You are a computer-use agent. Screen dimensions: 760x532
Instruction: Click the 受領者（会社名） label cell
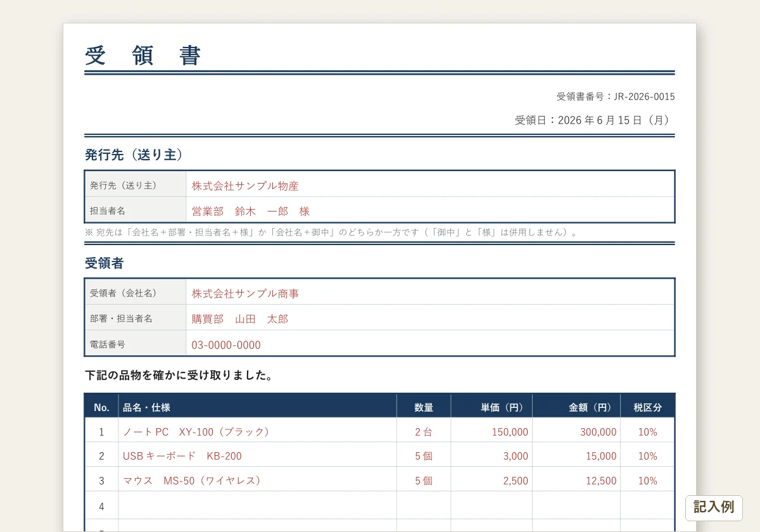coord(136,292)
